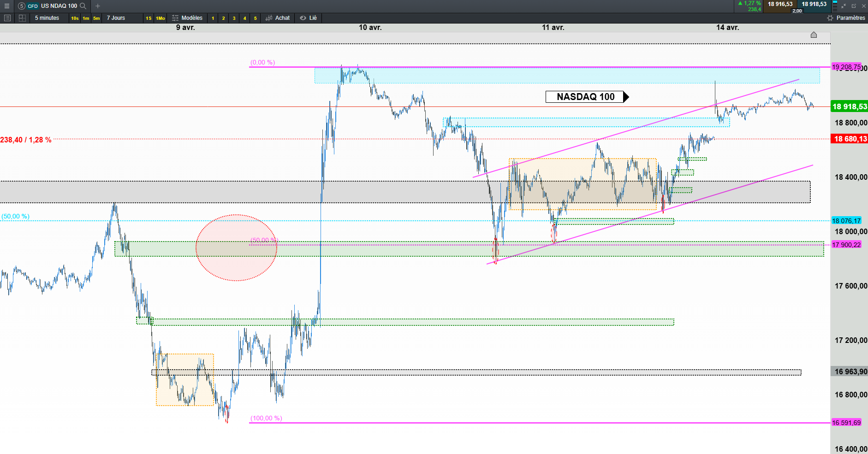
Task: Apply template shortcut 4
Action: click(x=245, y=18)
